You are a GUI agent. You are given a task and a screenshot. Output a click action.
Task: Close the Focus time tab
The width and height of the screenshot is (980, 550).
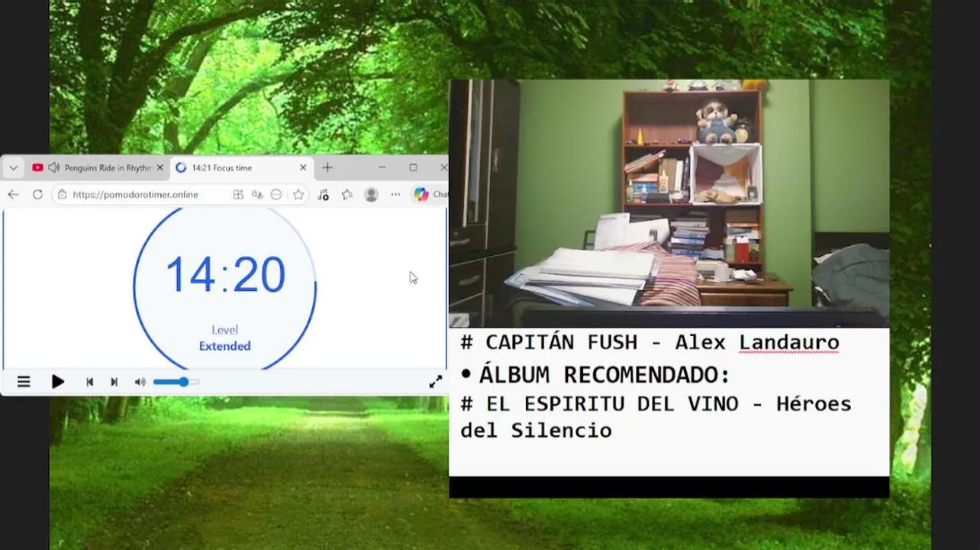point(303,168)
